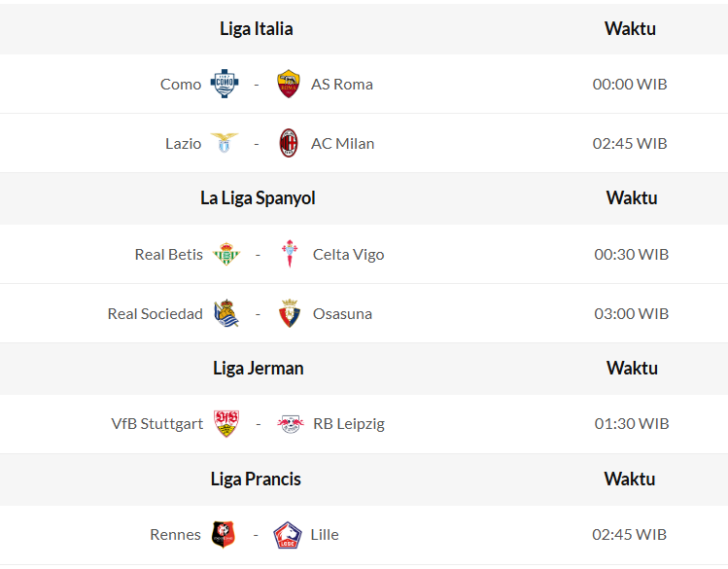Screen dimensions: 728x569
Task: Click the Real Sociedad team name
Action: [x=156, y=313]
